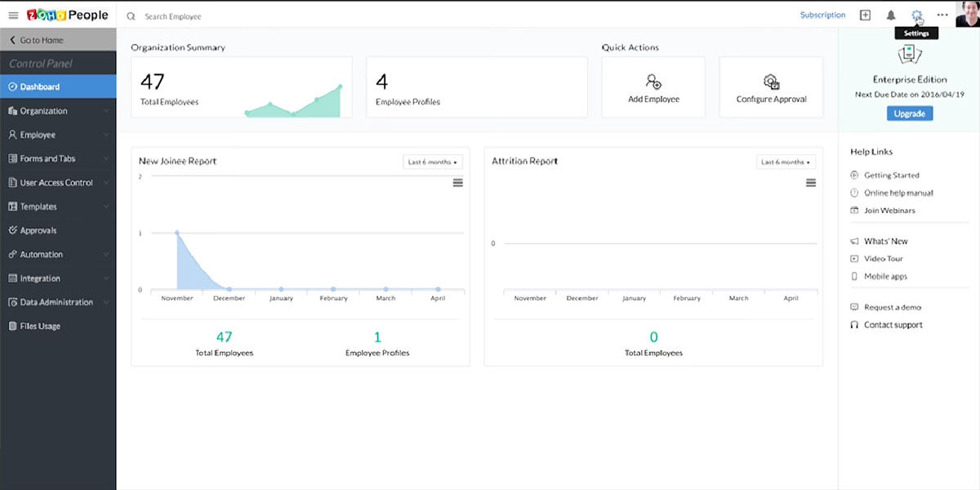
Task: Click the hamburger menu icon
Action: coord(13,16)
